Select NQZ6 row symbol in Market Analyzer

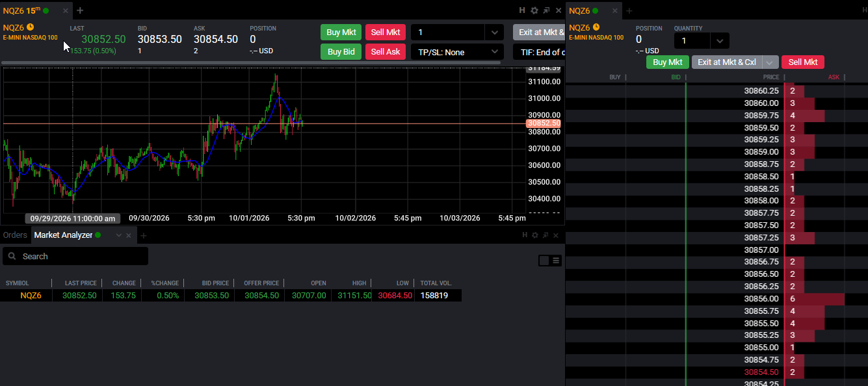31,296
